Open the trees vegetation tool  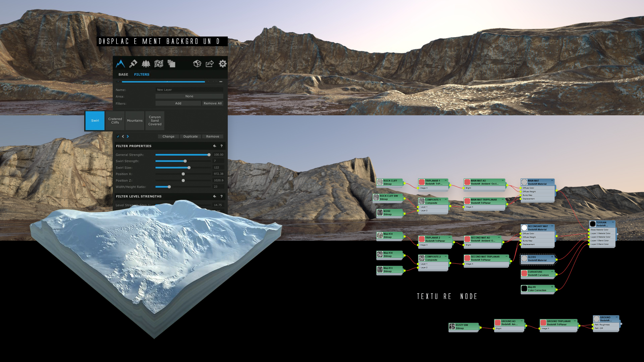pos(146,64)
